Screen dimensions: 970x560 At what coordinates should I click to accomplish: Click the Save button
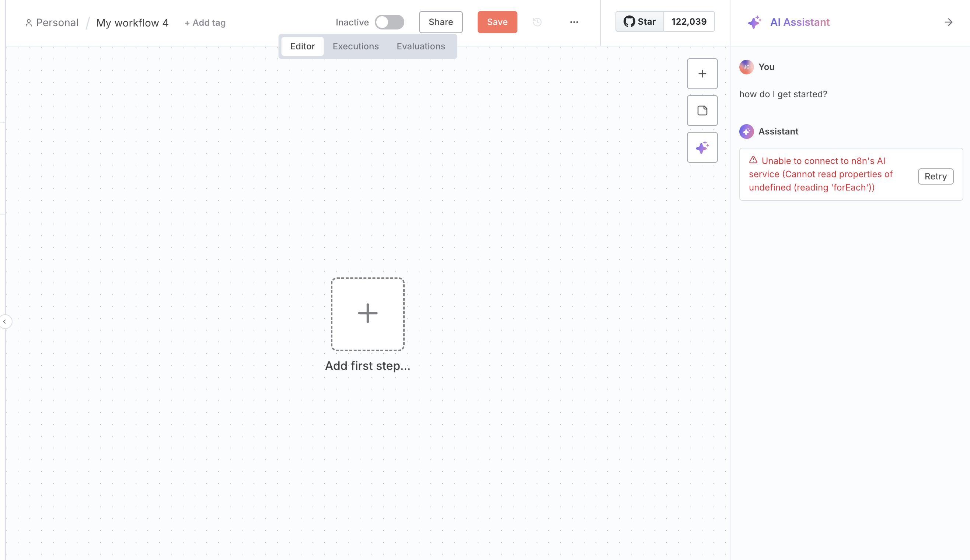(x=497, y=22)
